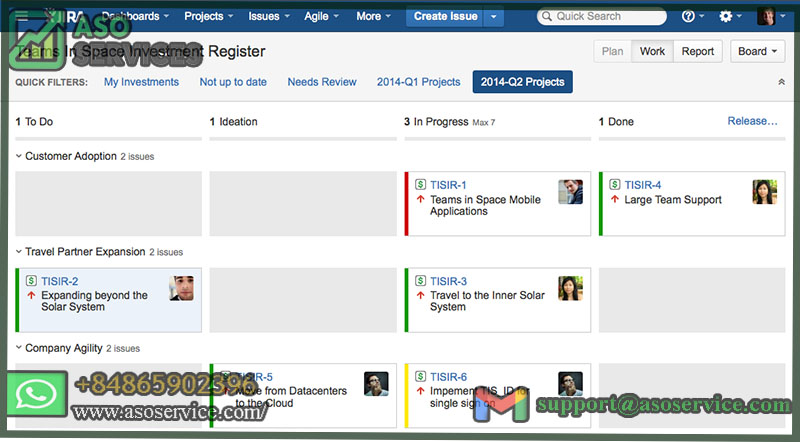Click the TISIR-3 issue type icon

tap(420, 281)
